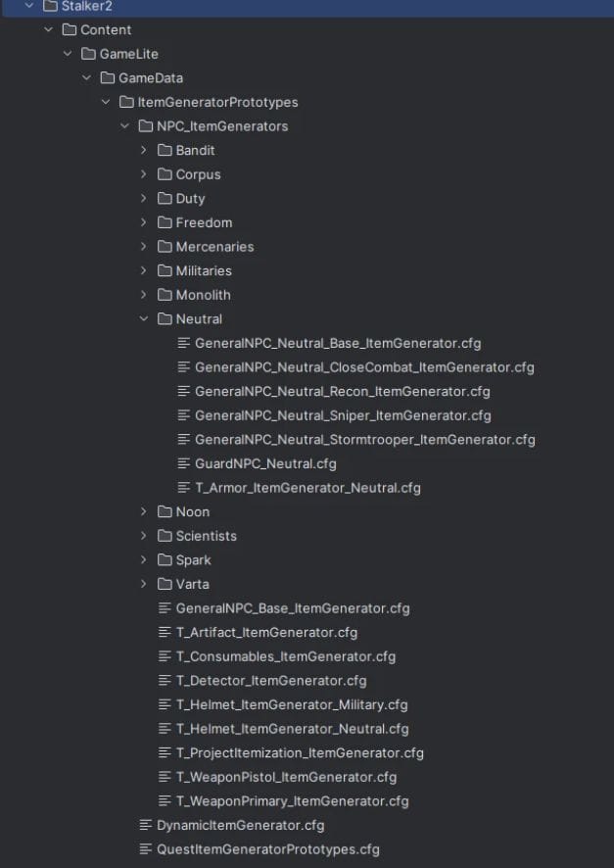The image size is (614, 868).
Task: Click the GuardNPC_Neutral.cfg file icon
Action: pyautogui.click(x=183, y=463)
